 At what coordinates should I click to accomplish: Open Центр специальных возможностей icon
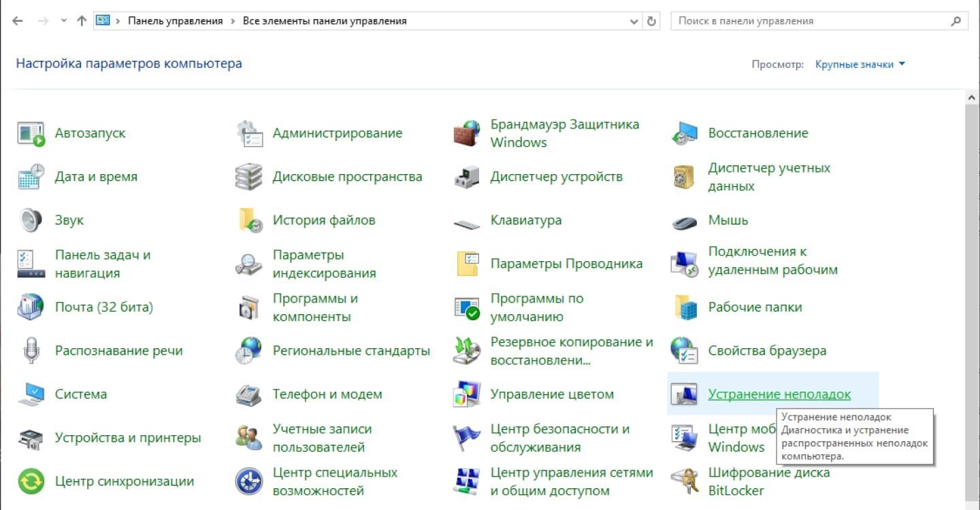249,481
